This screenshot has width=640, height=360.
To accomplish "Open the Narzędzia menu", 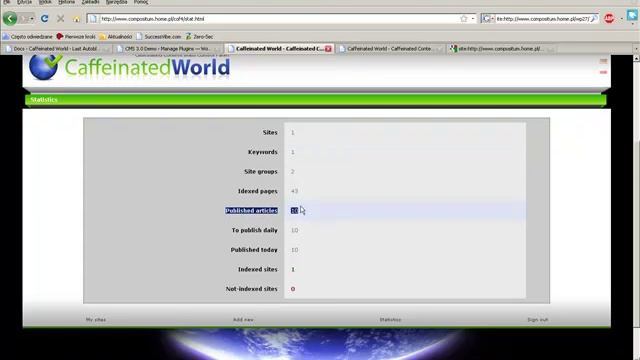I will click(x=116, y=2).
